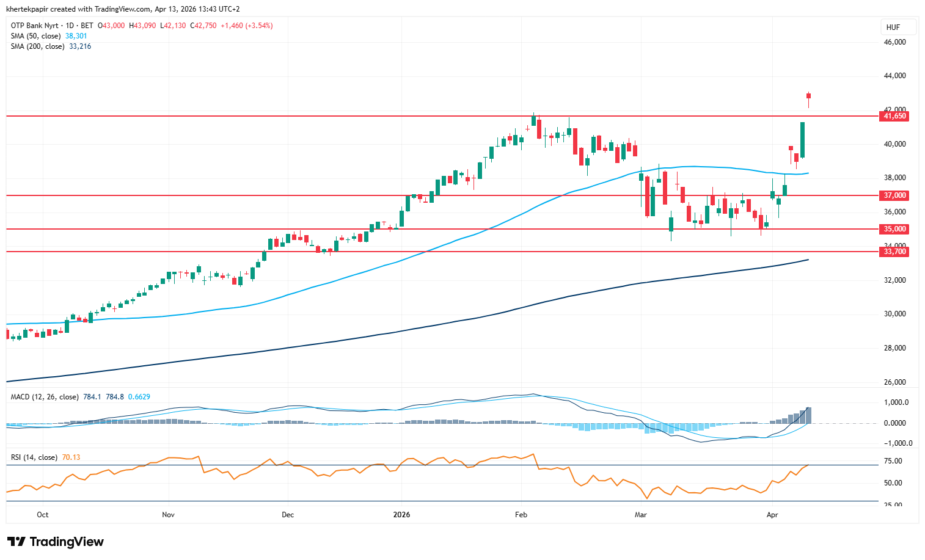
Task: Click the Apr label on time axis
Action: pyautogui.click(x=772, y=515)
